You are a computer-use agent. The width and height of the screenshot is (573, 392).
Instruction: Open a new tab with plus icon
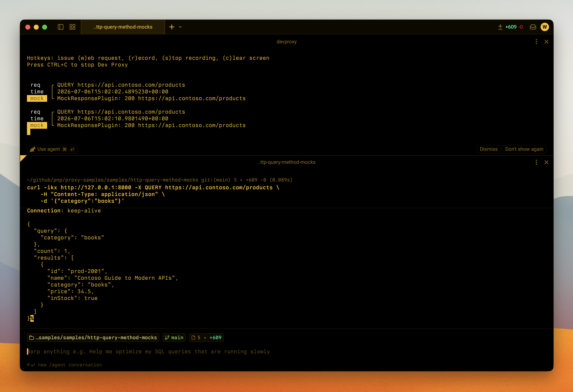tap(172, 27)
